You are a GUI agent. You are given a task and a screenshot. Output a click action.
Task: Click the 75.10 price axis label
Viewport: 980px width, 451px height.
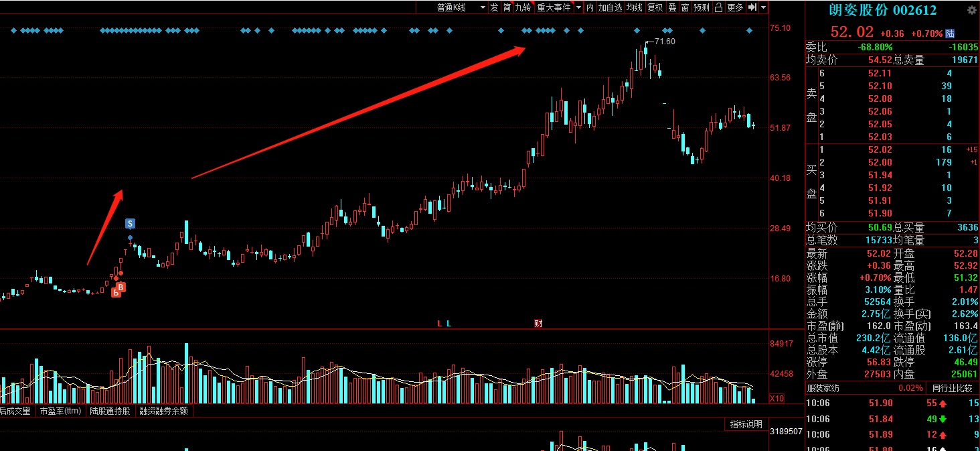(781, 27)
